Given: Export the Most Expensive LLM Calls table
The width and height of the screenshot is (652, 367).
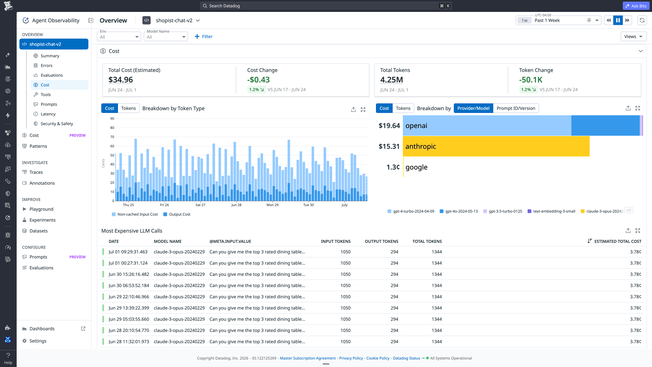Looking at the screenshot, I should click(628, 231).
